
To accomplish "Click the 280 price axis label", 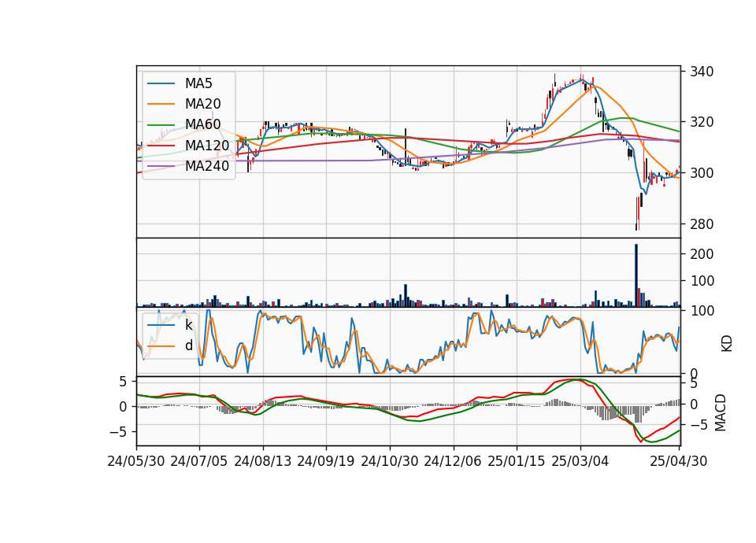I will tap(702, 224).
